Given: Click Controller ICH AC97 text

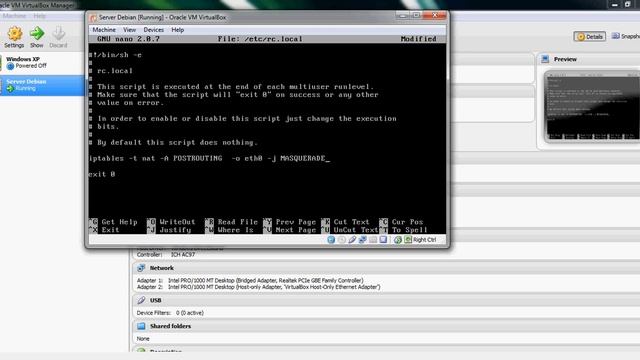Looking at the screenshot, I should click(x=166, y=255).
